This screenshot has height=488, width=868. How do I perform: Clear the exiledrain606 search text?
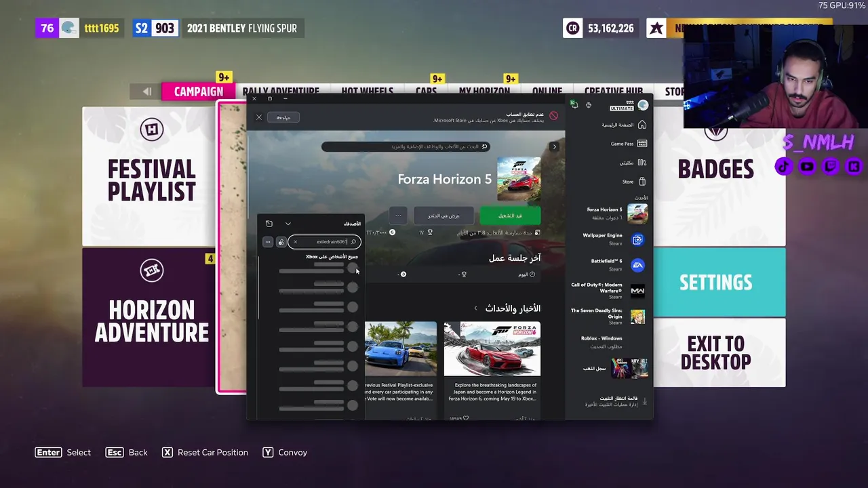296,242
